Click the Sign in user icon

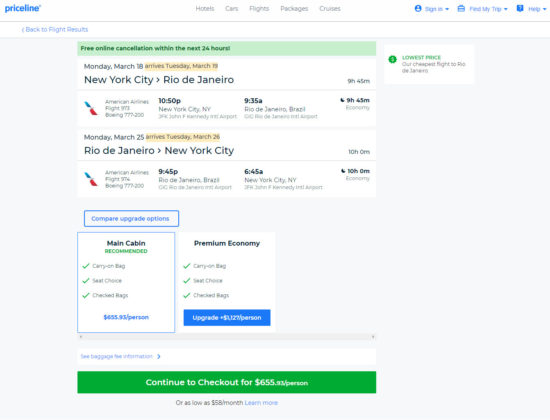coord(418,8)
